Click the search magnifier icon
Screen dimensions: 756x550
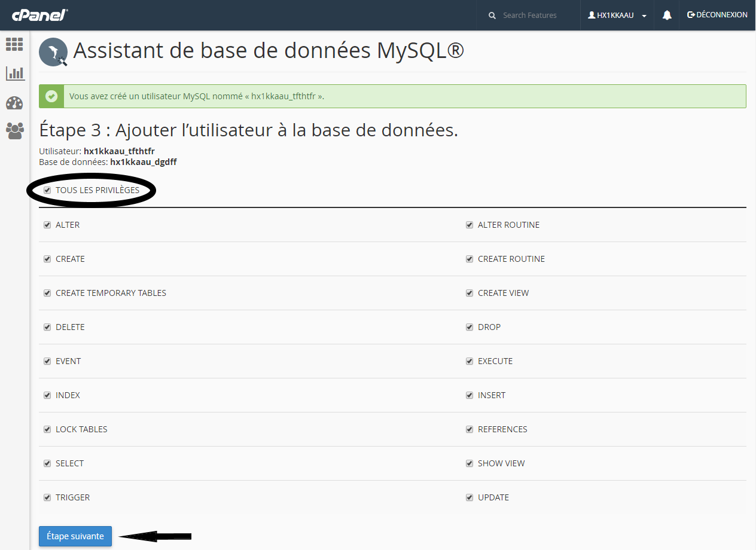pyautogui.click(x=492, y=16)
